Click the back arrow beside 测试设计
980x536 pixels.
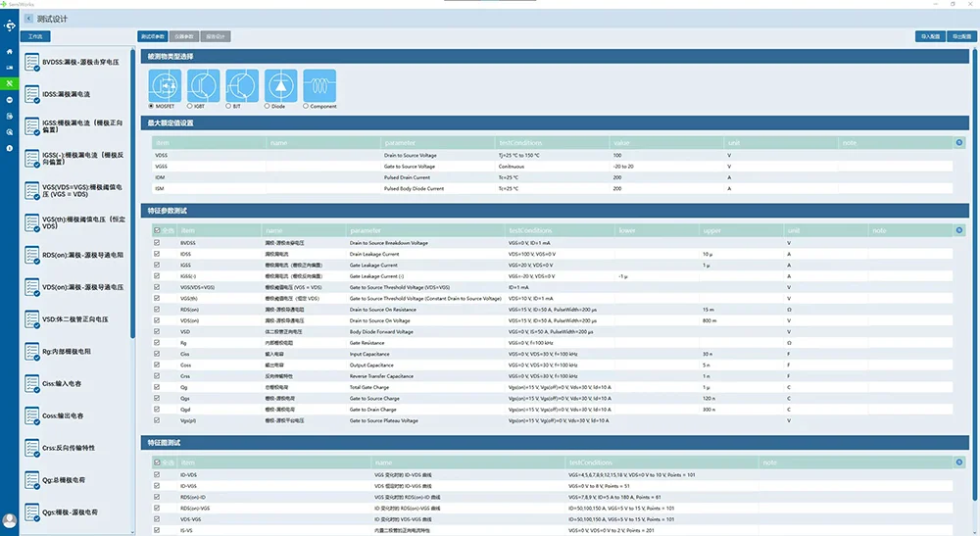(x=28, y=19)
